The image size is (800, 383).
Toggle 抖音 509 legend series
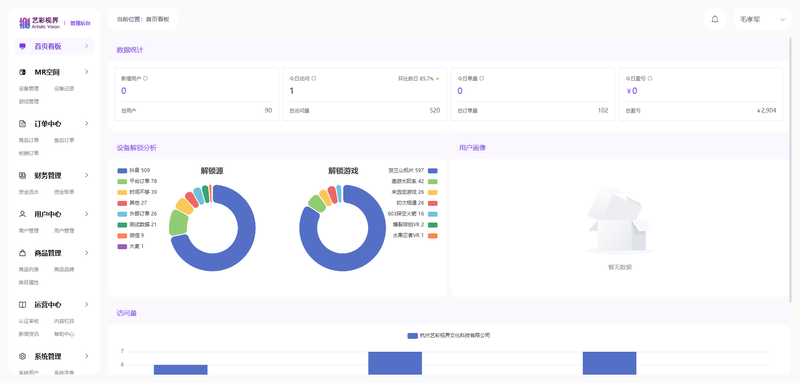coord(134,170)
